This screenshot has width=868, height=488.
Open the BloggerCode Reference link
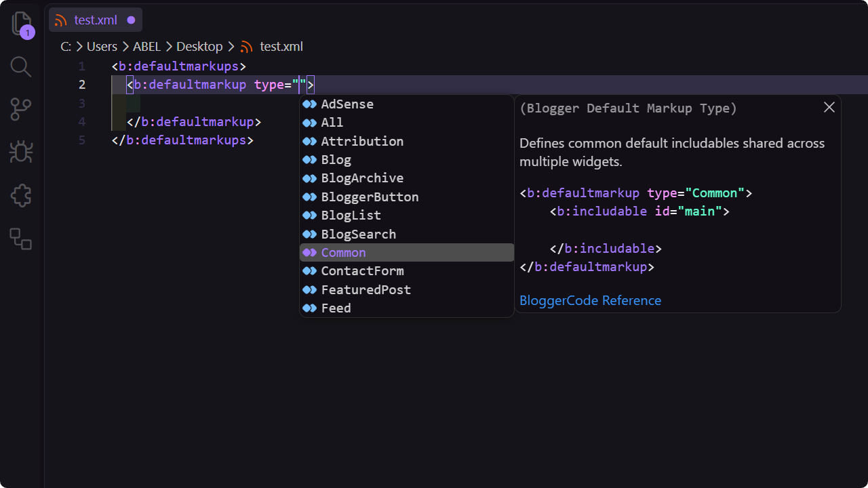(590, 300)
